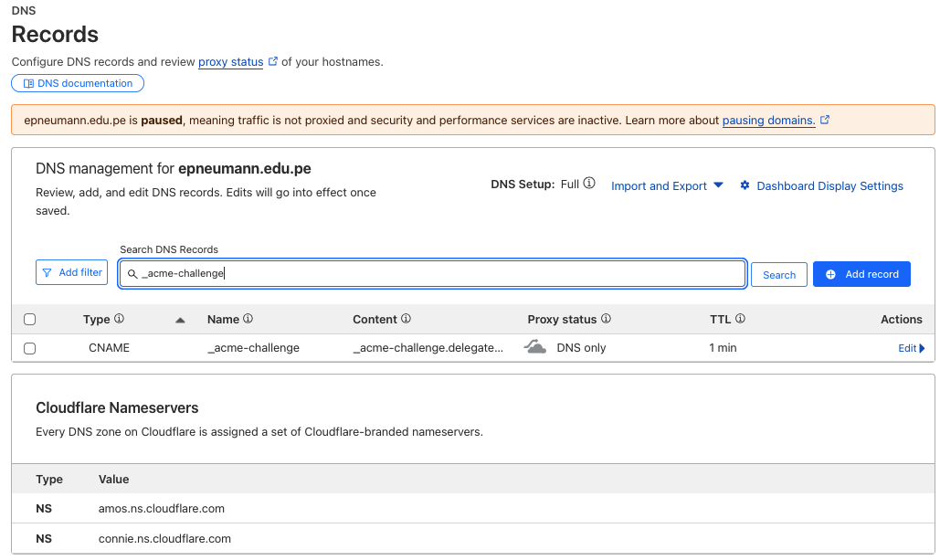
Task: Click the plus icon on Add record
Action: click(830, 274)
